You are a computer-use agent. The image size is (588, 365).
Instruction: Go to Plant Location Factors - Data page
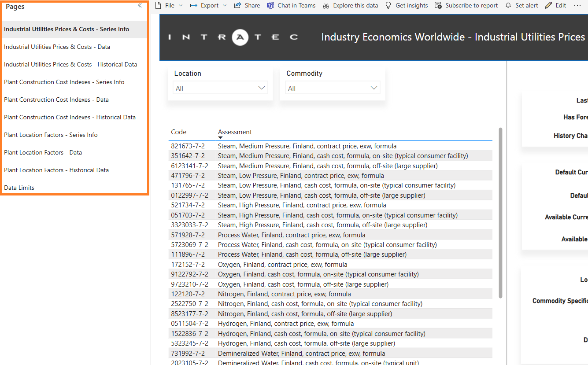pos(43,152)
